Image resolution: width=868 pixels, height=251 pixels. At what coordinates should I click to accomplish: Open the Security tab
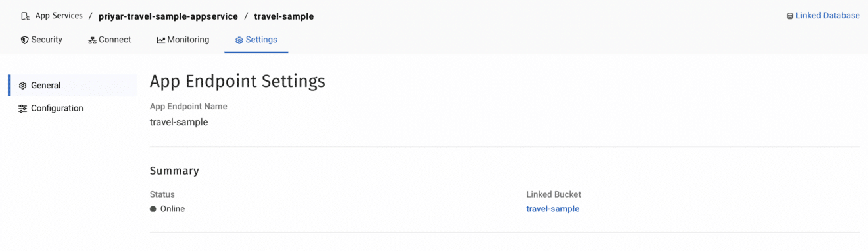(41, 40)
